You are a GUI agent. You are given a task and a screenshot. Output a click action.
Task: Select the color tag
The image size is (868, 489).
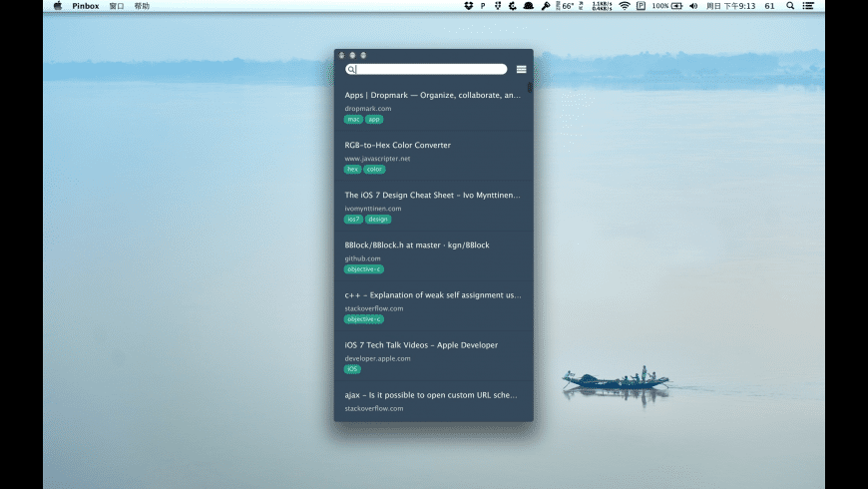click(x=374, y=169)
